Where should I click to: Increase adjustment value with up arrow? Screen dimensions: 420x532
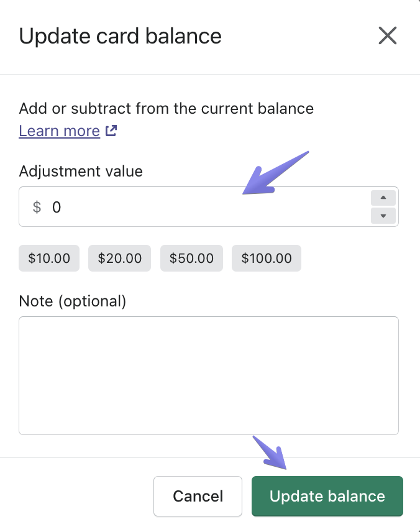(x=383, y=198)
